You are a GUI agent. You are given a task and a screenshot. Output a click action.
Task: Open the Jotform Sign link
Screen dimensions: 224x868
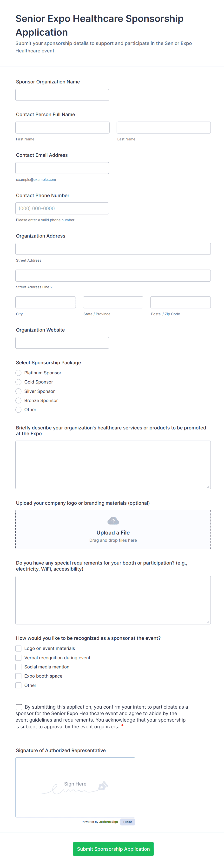(x=109, y=822)
